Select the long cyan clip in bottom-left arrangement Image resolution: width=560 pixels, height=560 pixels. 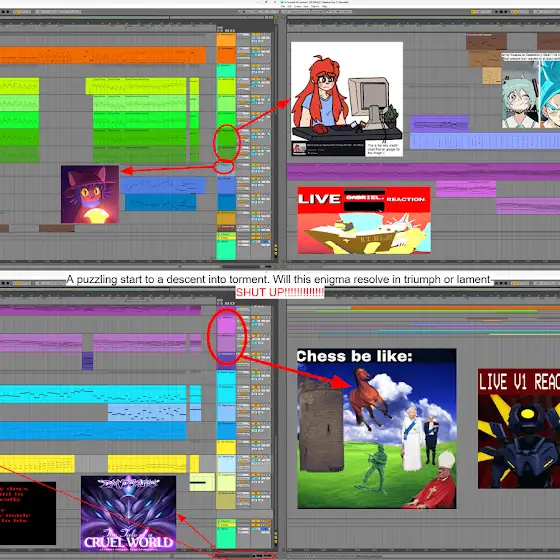tap(93, 394)
